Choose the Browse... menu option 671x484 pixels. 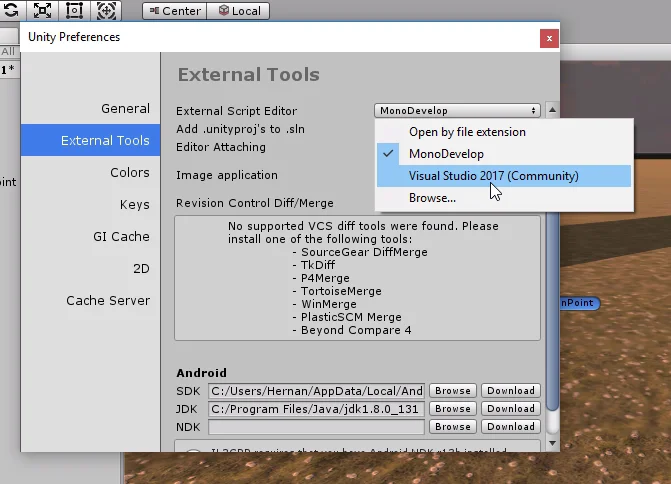504,198
